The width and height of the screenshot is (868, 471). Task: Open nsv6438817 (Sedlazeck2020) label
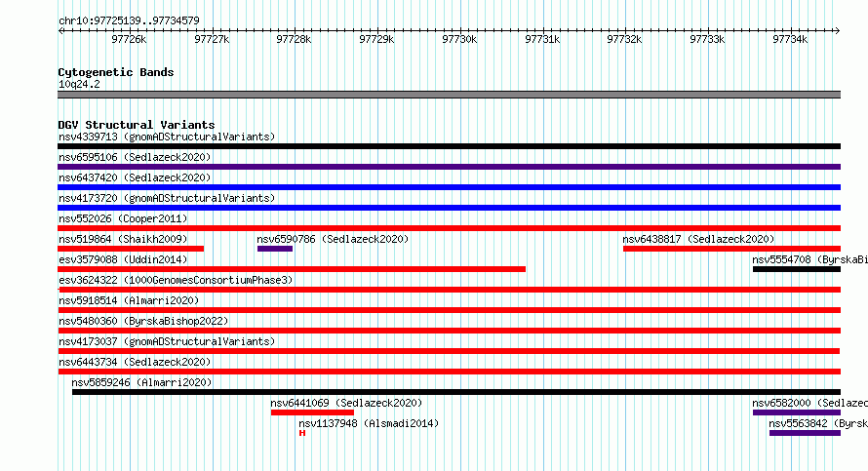coord(698,239)
